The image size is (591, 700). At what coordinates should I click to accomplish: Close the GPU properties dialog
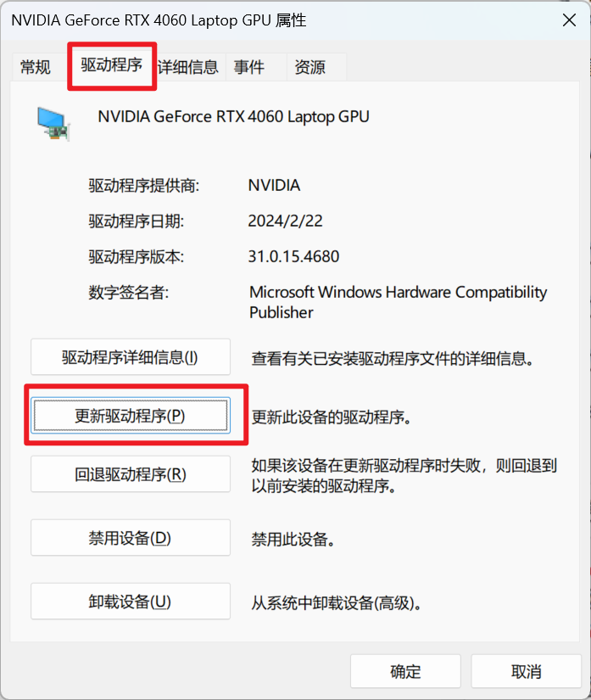569,20
